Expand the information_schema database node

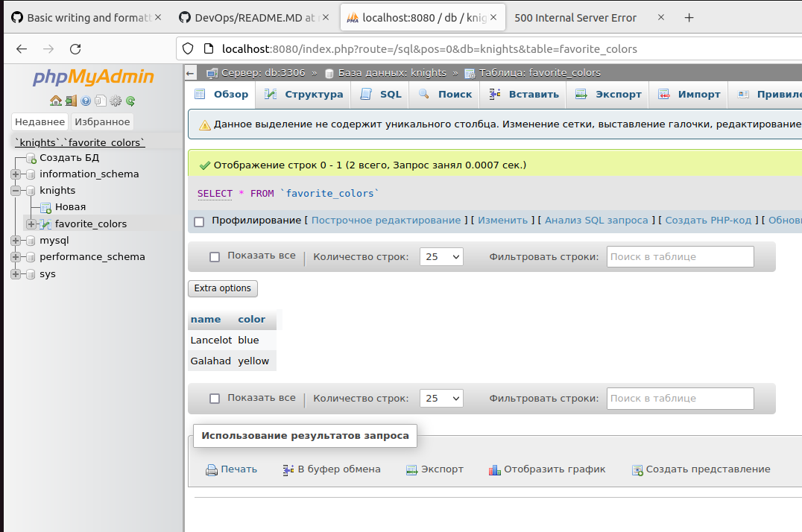click(16, 174)
